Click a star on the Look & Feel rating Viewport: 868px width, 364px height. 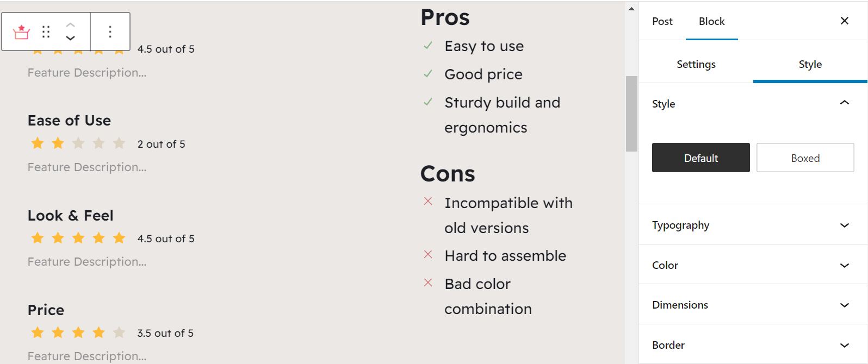point(78,237)
